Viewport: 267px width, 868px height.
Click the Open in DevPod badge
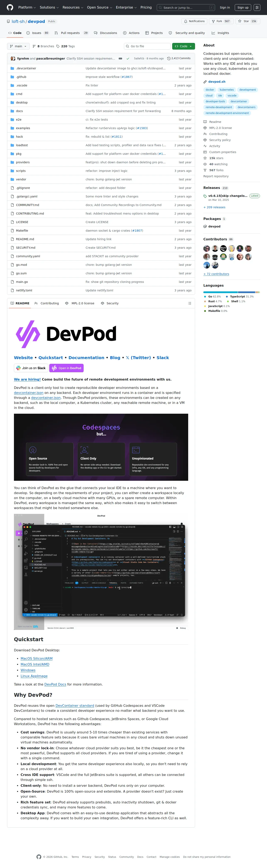67,368
